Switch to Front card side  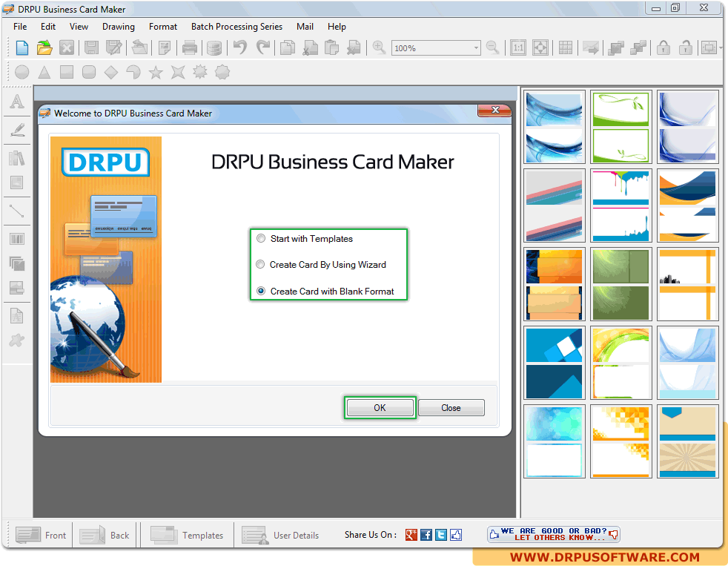point(41,535)
